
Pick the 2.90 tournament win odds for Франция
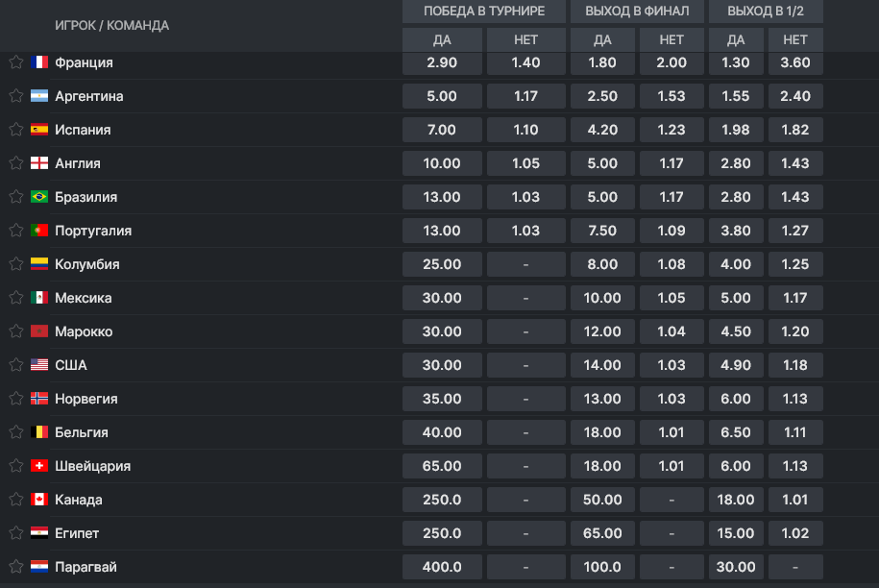tap(442, 62)
